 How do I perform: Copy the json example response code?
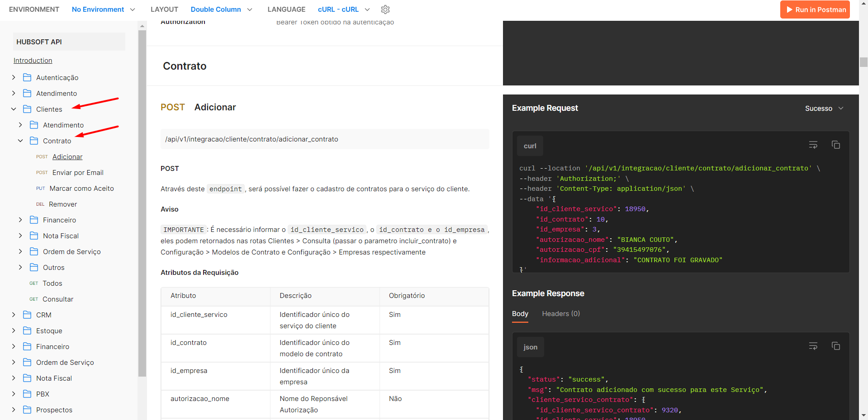pyautogui.click(x=836, y=346)
